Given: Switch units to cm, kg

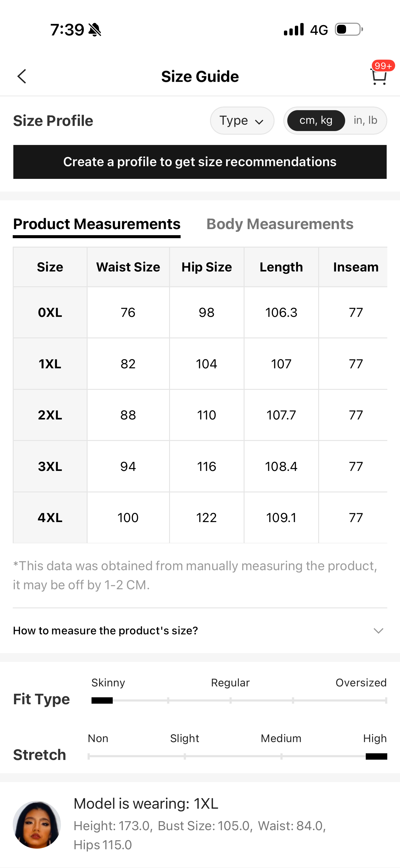Looking at the screenshot, I should (316, 121).
